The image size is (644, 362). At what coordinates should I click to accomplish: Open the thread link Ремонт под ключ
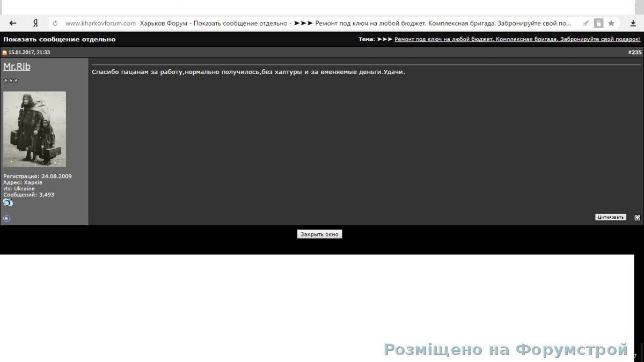click(517, 39)
